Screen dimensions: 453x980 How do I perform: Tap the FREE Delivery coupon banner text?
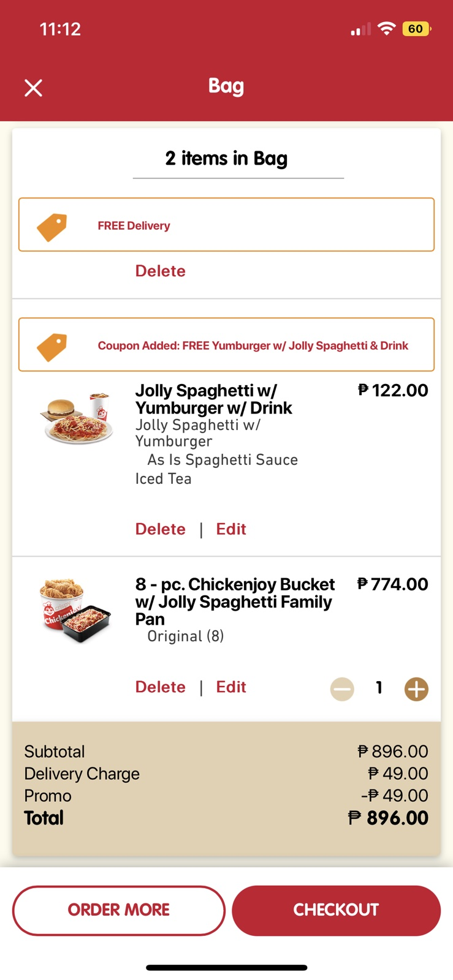pos(134,226)
